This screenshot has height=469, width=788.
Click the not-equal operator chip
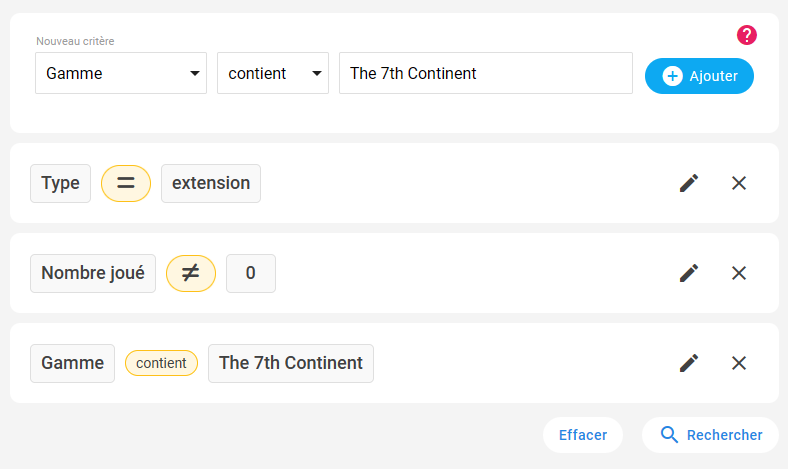click(x=191, y=274)
